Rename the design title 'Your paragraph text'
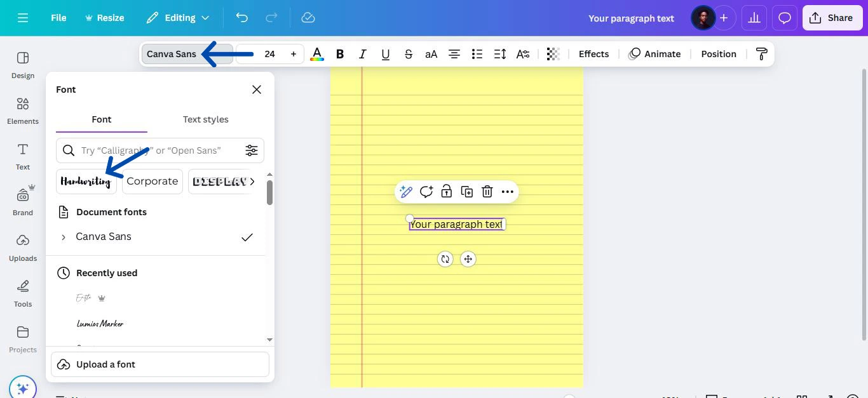This screenshot has height=398, width=868. 631,18
